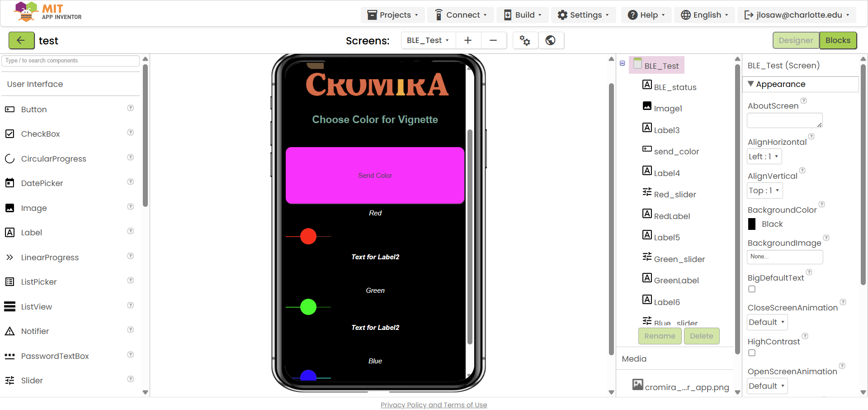Viewport: 868px width, 410px height.
Task: Select CircularProgress component icon
Action: pos(10,158)
